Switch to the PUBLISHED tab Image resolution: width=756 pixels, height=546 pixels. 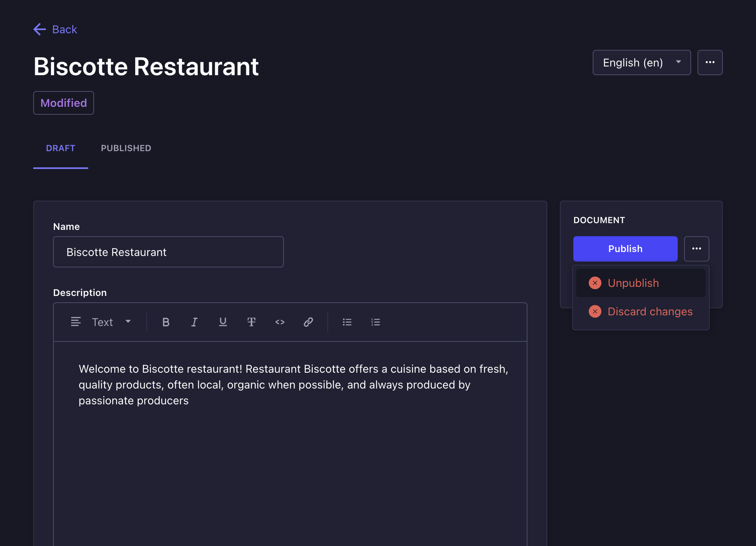pyautogui.click(x=126, y=148)
